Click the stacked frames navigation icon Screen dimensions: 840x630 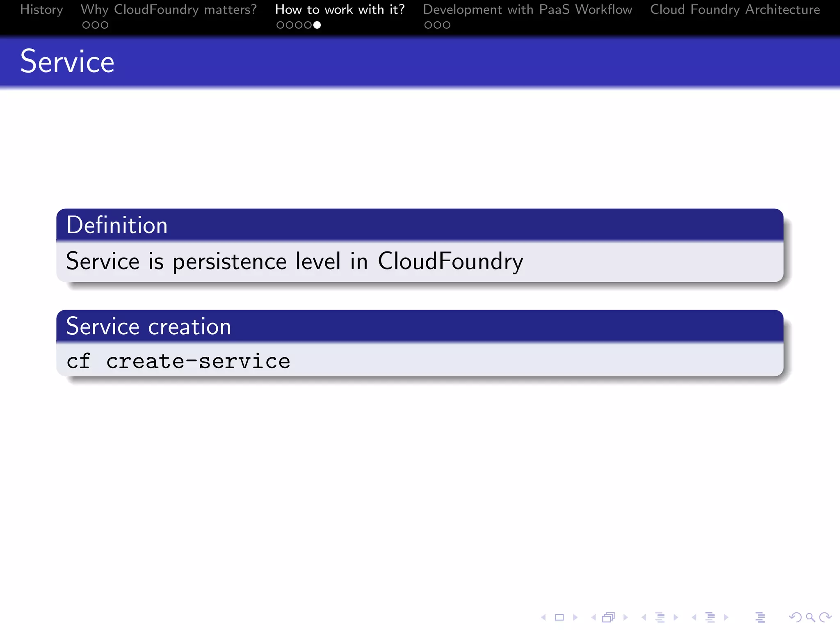609,617
